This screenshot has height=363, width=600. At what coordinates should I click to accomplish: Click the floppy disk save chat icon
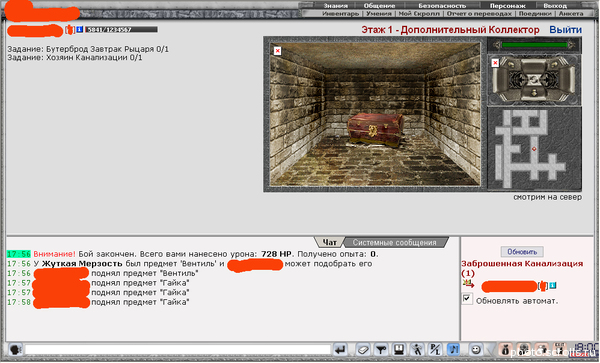(x=399, y=350)
